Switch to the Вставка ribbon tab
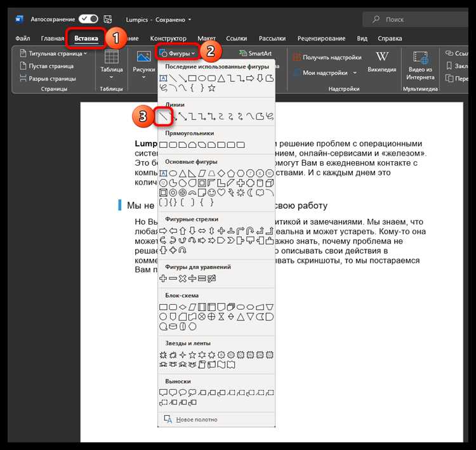 (x=86, y=39)
